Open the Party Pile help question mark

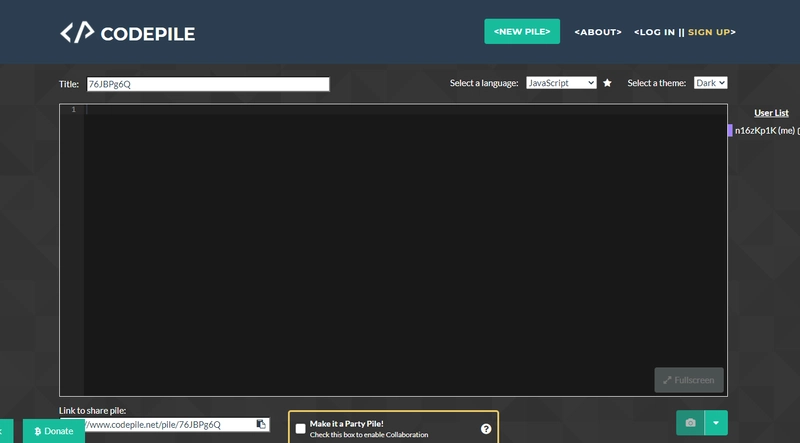click(486, 429)
